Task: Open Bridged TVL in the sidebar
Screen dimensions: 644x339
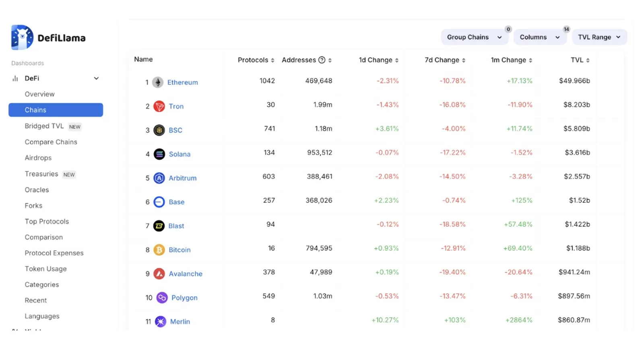Action: [x=44, y=126]
